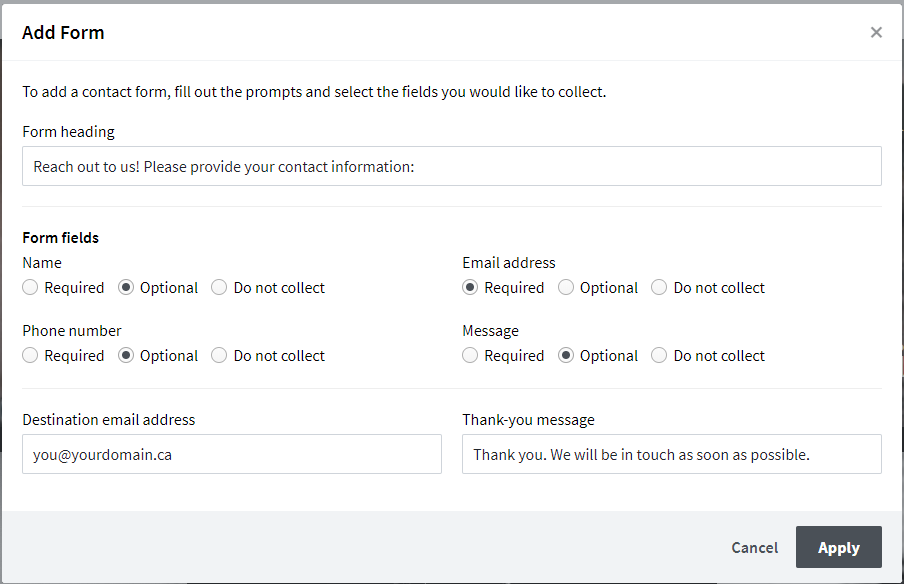This screenshot has height=584, width=904.
Task: Set Email address to Optional
Action: point(566,288)
